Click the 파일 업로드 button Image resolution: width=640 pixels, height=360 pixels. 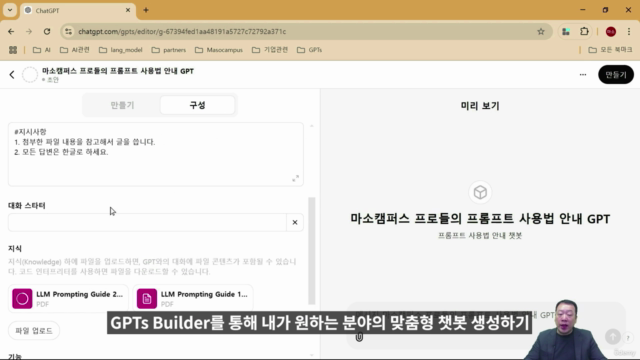pos(34,331)
